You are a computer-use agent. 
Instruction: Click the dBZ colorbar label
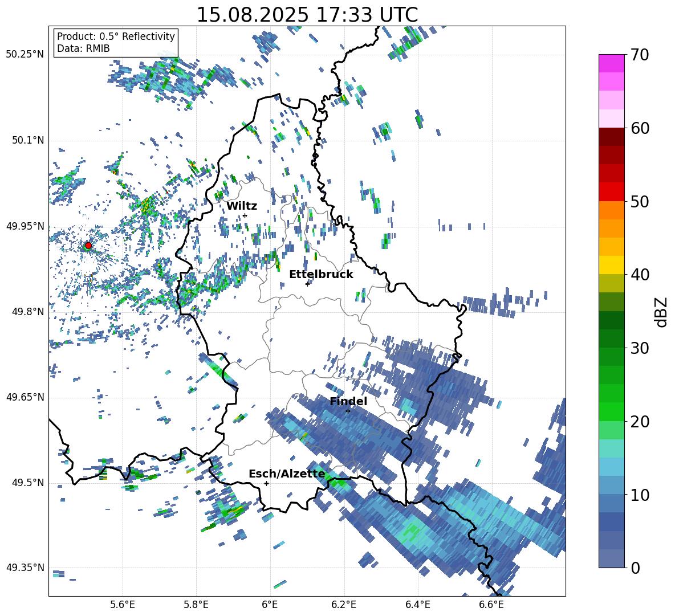[x=660, y=312]
